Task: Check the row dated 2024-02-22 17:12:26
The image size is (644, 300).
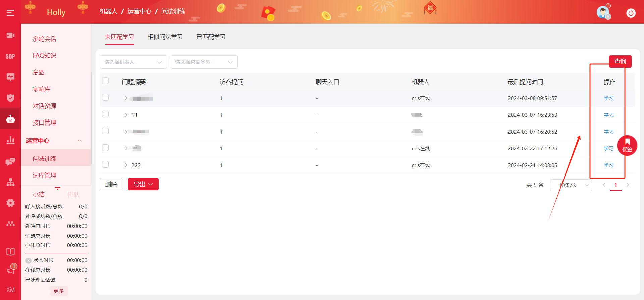Action: (105, 148)
